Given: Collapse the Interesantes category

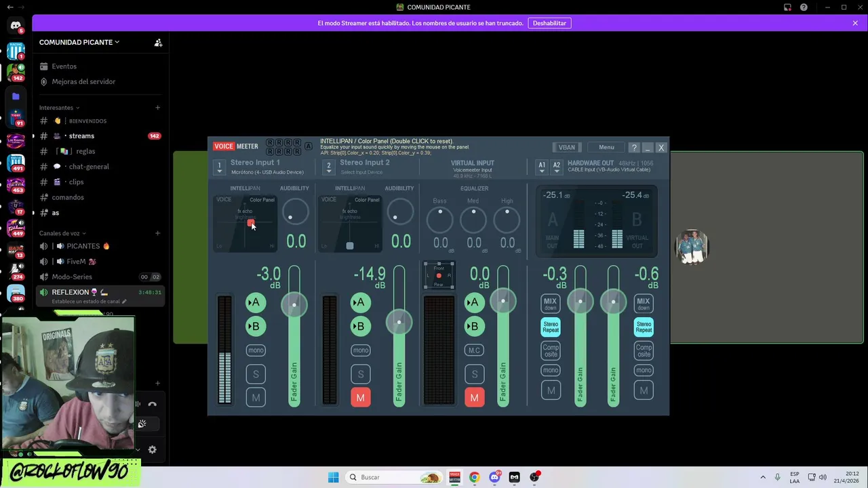Looking at the screenshot, I should (x=59, y=108).
